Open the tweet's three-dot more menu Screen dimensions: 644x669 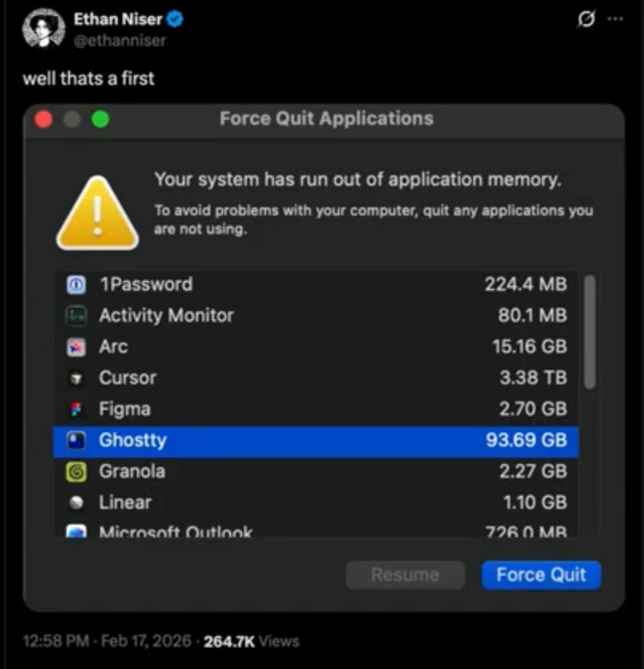[615, 19]
